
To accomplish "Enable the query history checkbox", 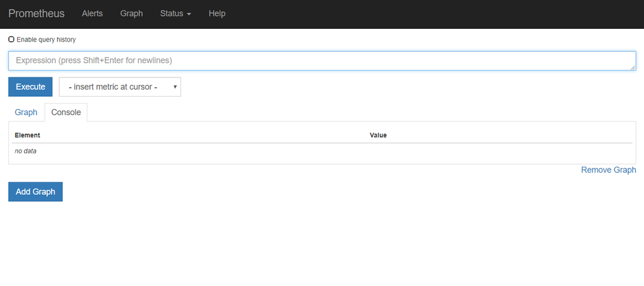I will click(x=11, y=40).
